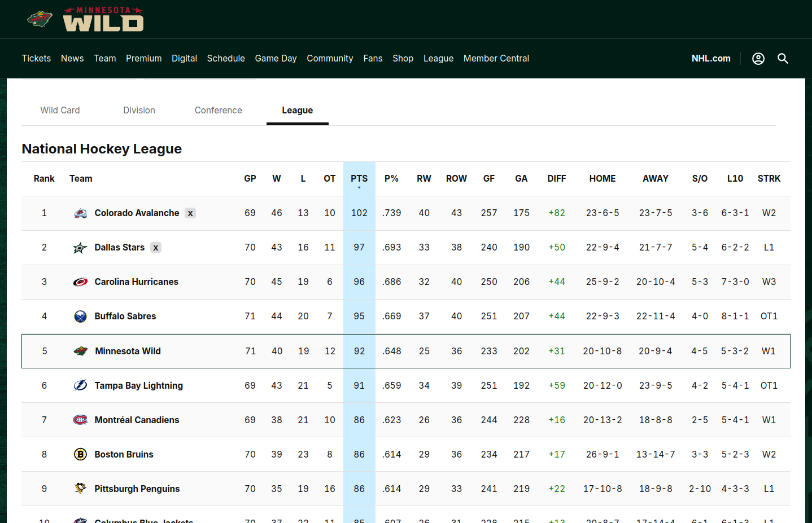Image resolution: width=812 pixels, height=523 pixels.
Task: Sort the table by GP column
Action: coord(250,179)
